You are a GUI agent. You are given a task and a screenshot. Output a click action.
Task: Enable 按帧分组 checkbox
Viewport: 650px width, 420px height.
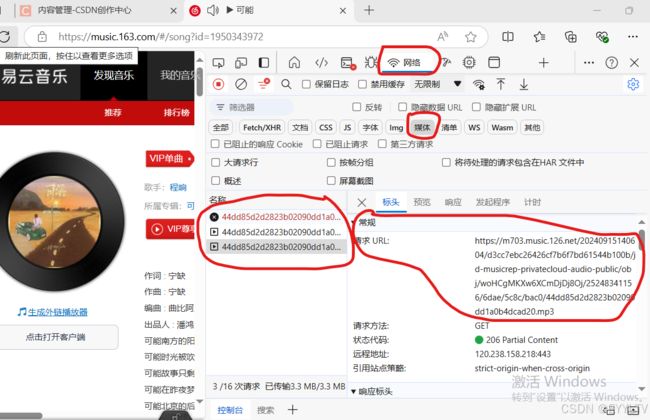pyautogui.click(x=331, y=162)
